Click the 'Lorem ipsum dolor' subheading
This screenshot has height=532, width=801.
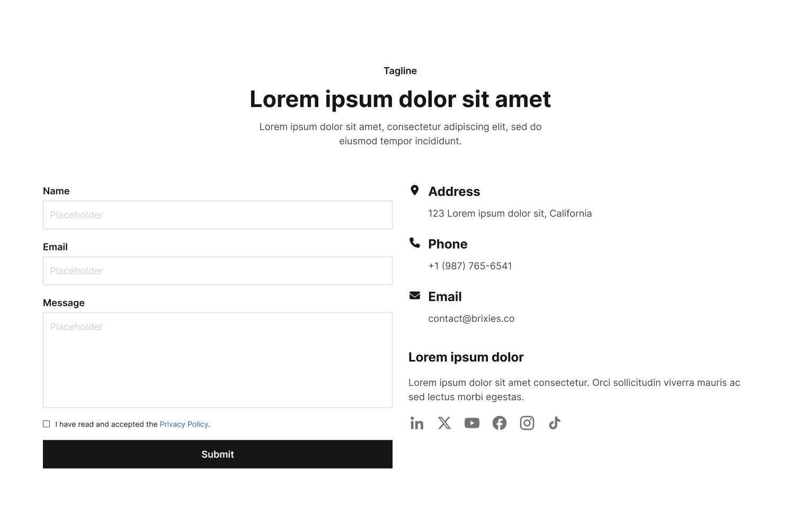pyautogui.click(x=466, y=357)
